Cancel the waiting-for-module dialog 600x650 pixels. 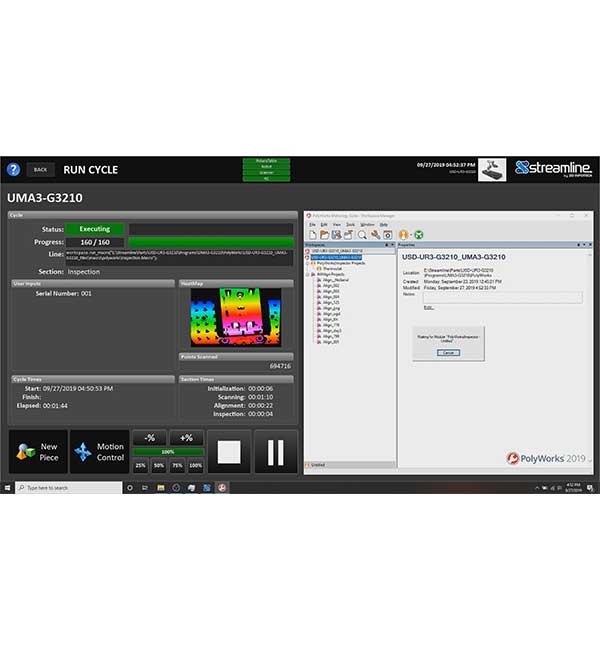click(x=448, y=353)
